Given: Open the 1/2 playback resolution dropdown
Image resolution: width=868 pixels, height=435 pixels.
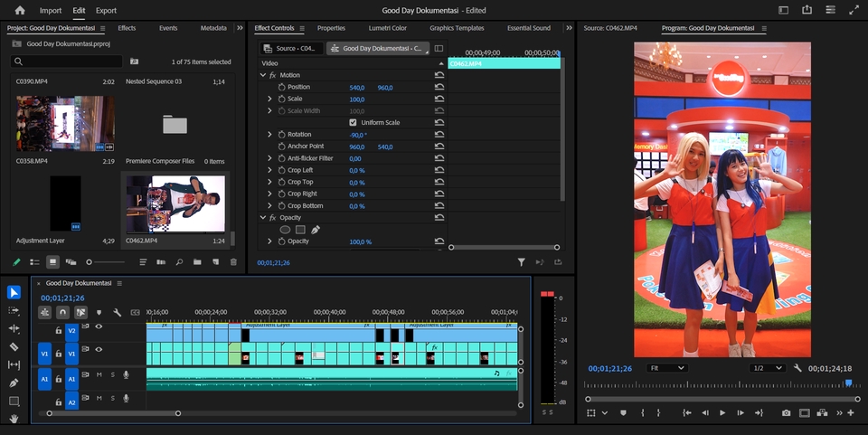Looking at the screenshot, I should [x=768, y=368].
